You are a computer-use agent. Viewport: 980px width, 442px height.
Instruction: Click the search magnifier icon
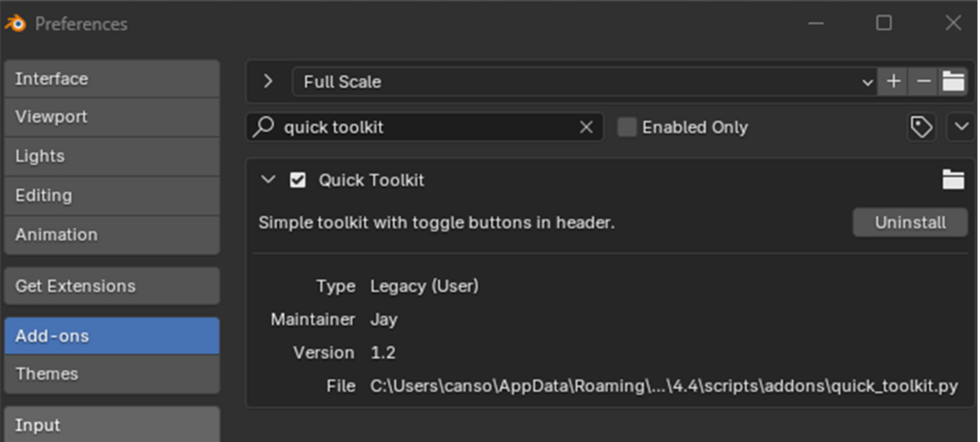tap(263, 127)
